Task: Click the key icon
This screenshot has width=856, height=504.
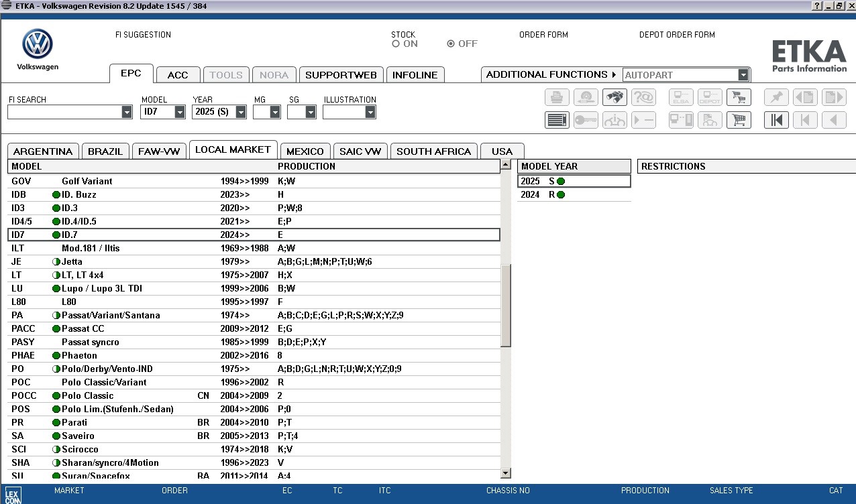Action: [x=586, y=120]
